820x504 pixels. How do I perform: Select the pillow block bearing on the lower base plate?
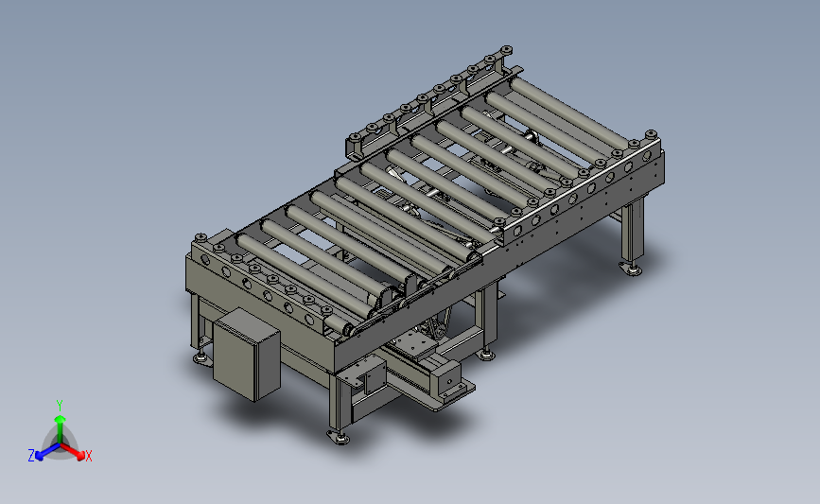[448, 380]
